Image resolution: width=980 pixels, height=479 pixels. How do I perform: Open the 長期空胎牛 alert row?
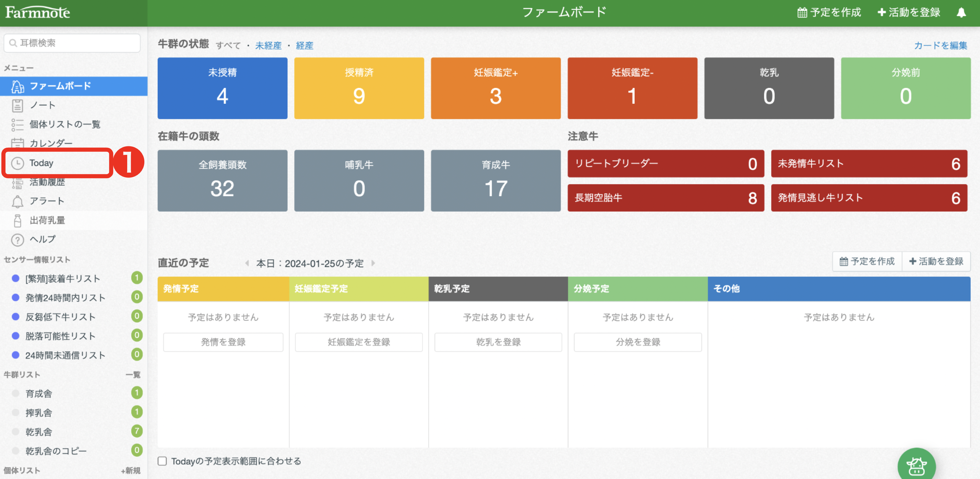(x=666, y=198)
